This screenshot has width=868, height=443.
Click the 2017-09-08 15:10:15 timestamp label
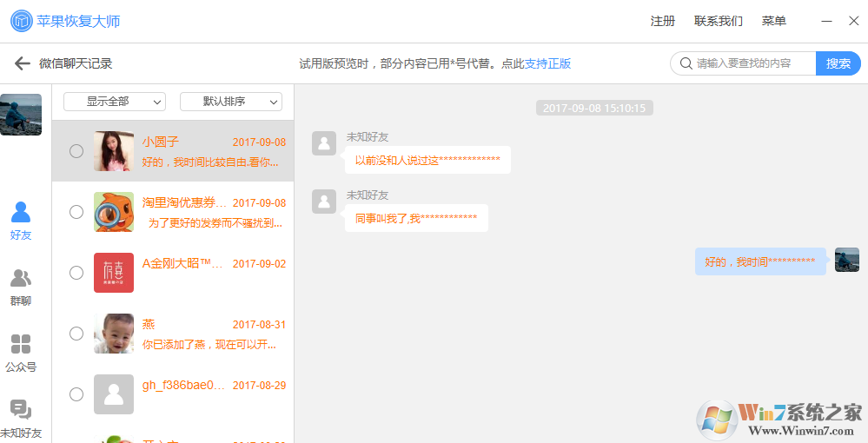pyautogui.click(x=594, y=108)
